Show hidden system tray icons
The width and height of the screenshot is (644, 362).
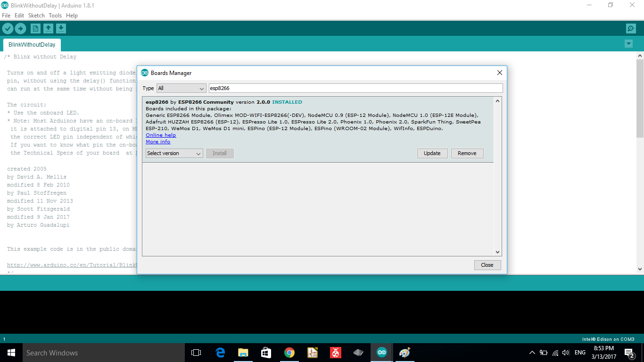point(532,353)
